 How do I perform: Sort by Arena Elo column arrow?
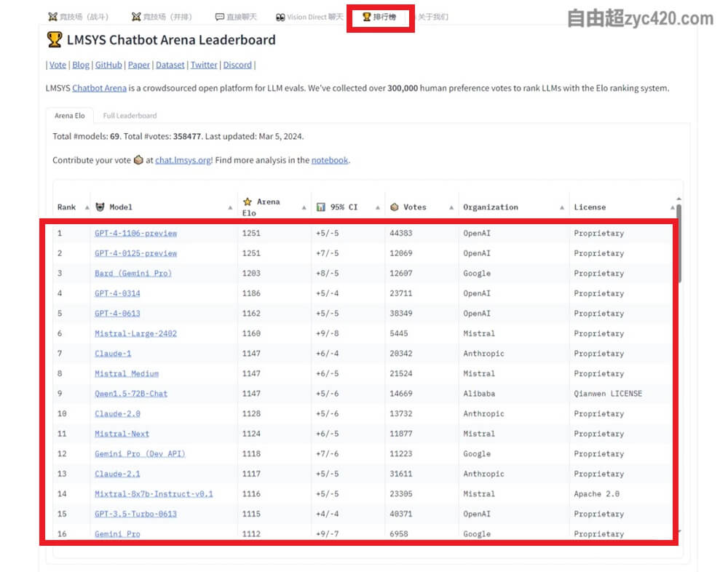click(304, 207)
